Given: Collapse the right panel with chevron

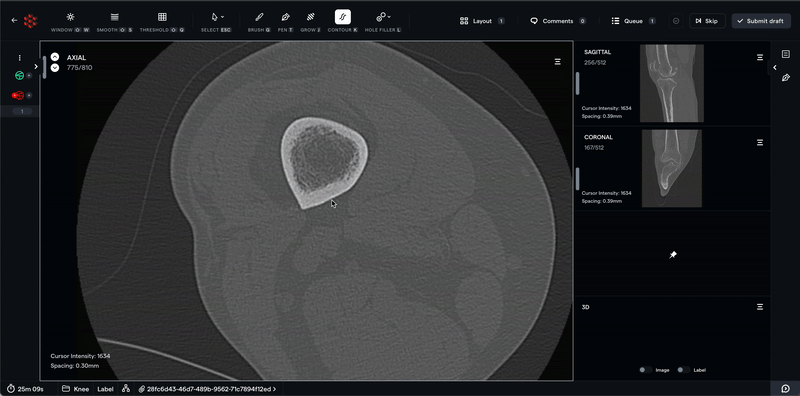Looking at the screenshot, I should pyautogui.click(x=774, y=67).
